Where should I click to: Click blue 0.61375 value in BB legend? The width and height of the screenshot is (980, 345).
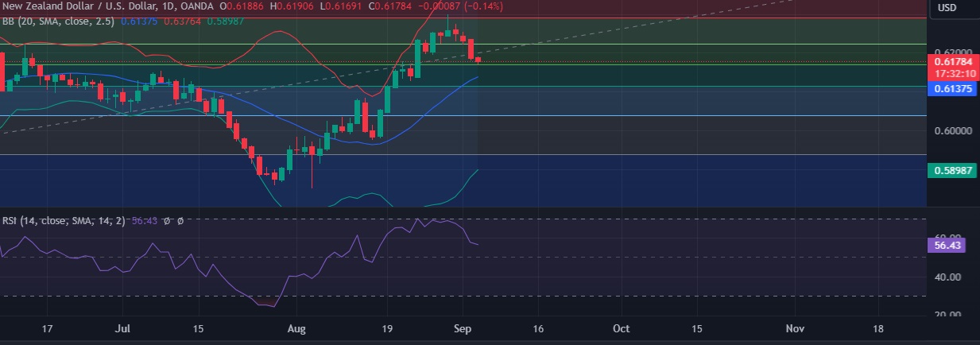tap(140, 21)
